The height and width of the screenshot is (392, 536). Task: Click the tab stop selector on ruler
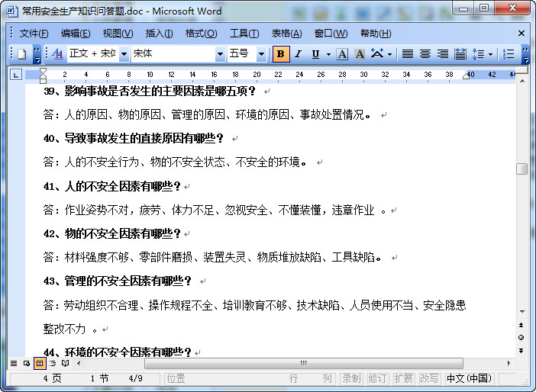pyautogui.click(x=16, y=75)
